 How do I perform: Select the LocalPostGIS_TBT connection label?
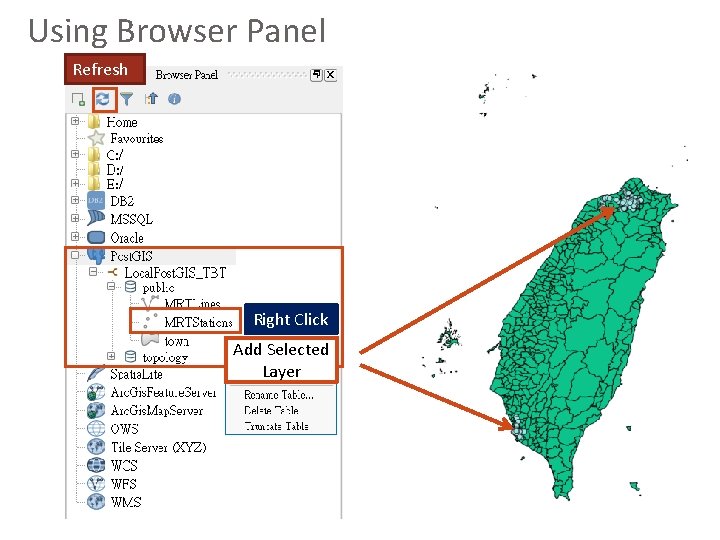[175, 273]
